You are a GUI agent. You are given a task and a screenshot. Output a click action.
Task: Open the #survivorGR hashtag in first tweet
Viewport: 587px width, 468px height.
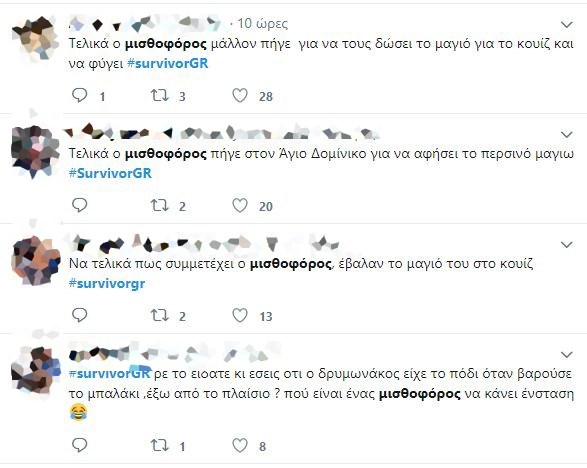click(x=168, y=63)
